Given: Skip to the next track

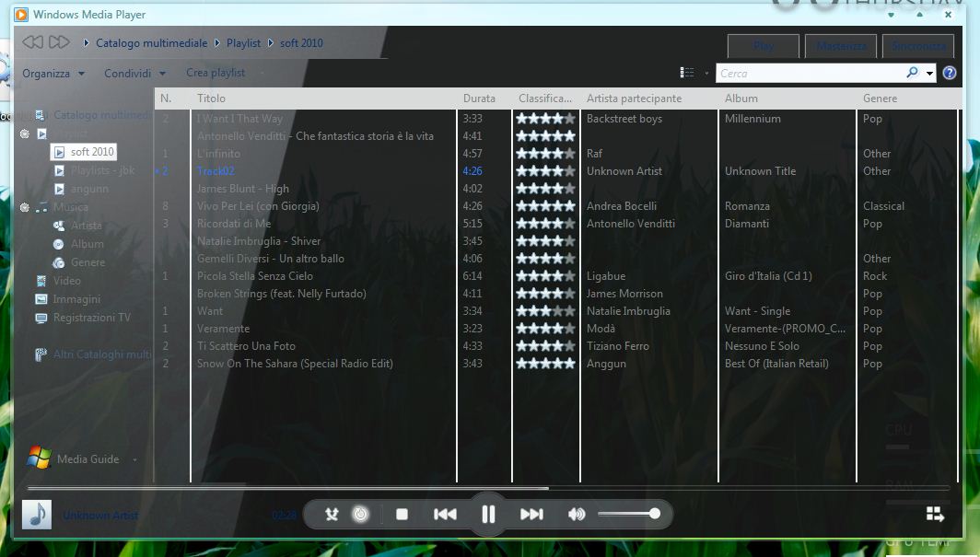Looking at the screenshot, I should [x=531, y=514].
